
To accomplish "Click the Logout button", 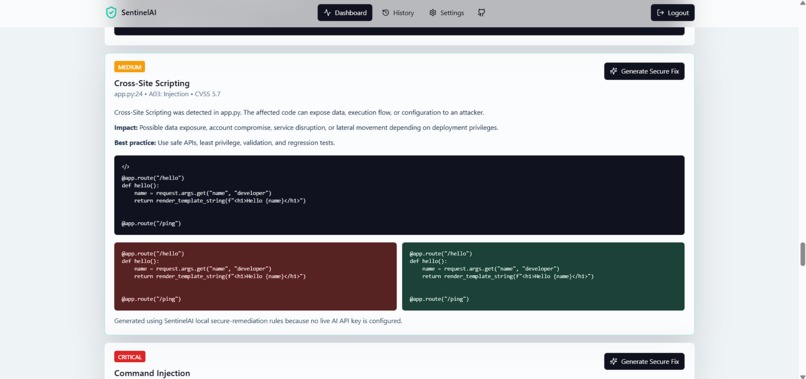I will (x=672, y=13).
